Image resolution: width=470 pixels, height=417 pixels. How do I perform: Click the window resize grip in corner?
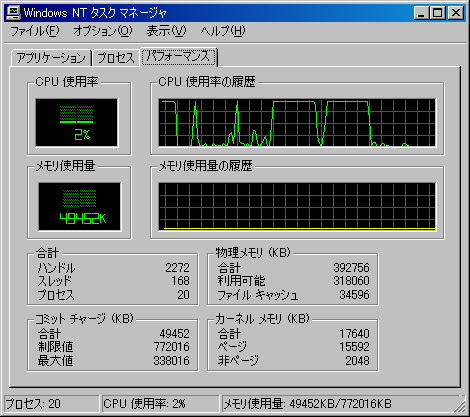coord(461,407)
